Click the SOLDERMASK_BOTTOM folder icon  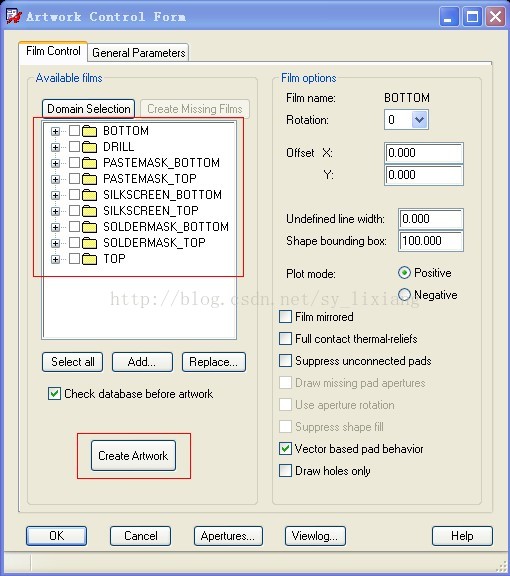click(x=89, y=227)
